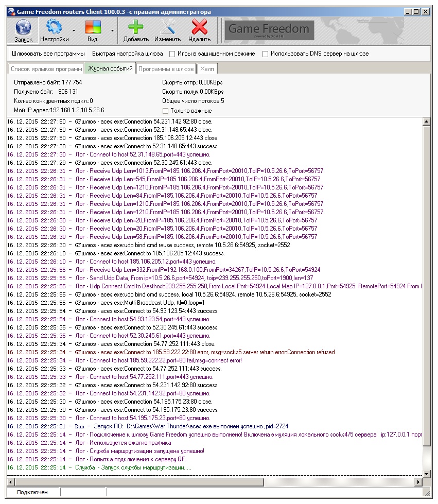
Task: Click the Общее число потоков:5 line
Action: [193, 101]
